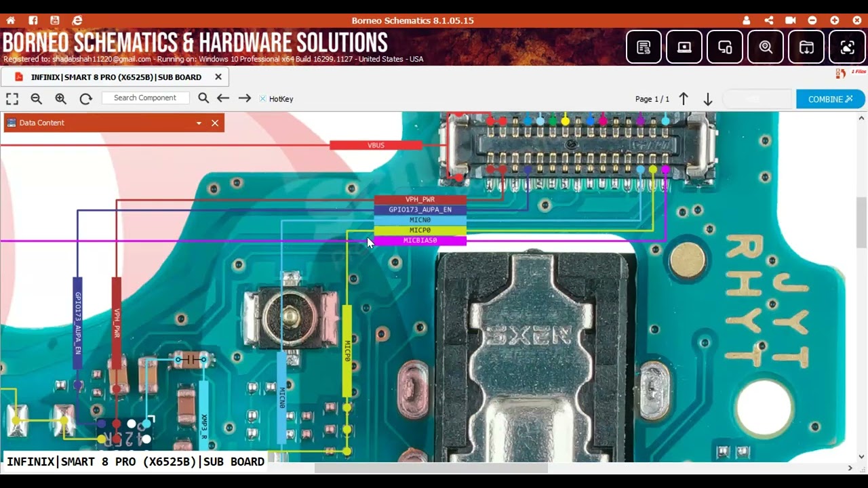Expand the Data Content panel dropdown arrow
The image size is (868, 488).
(x=199, y=123)
